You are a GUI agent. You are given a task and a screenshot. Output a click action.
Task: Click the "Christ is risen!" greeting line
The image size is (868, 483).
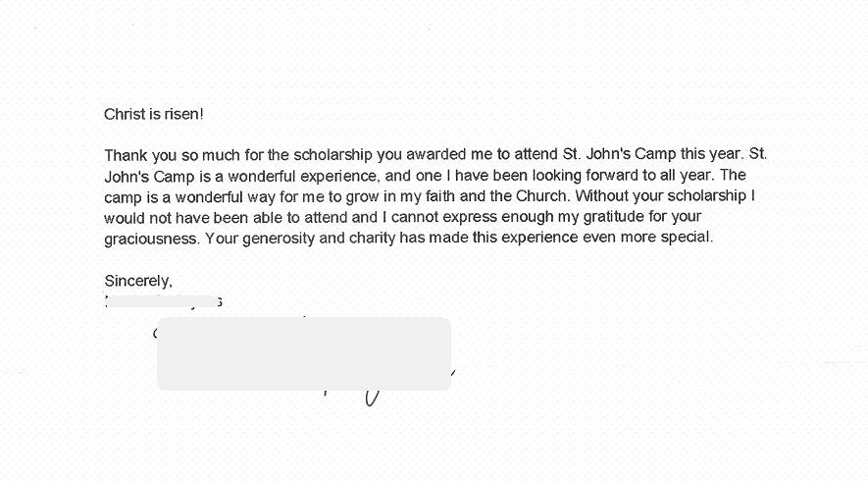point(154,114)
